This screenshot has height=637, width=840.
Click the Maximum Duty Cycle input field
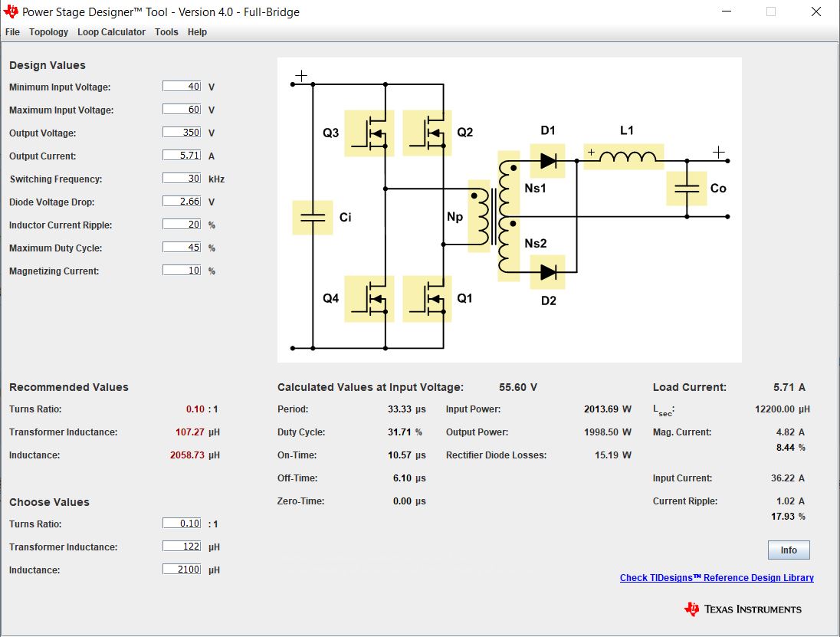pos(182,247)
